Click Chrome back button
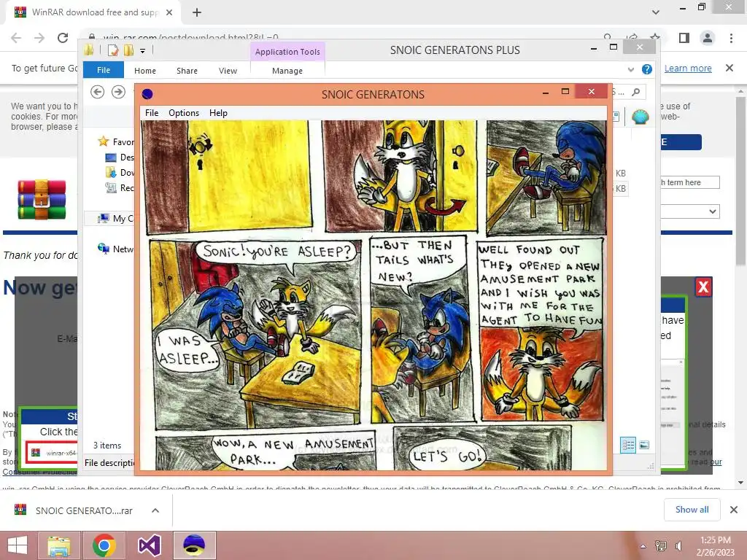 16,38
